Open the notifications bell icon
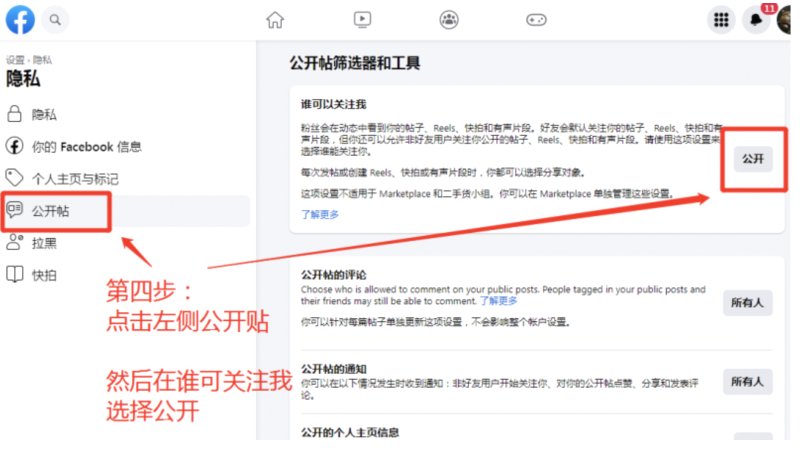Viewport: 800px width, 468px height. point(756,20)
